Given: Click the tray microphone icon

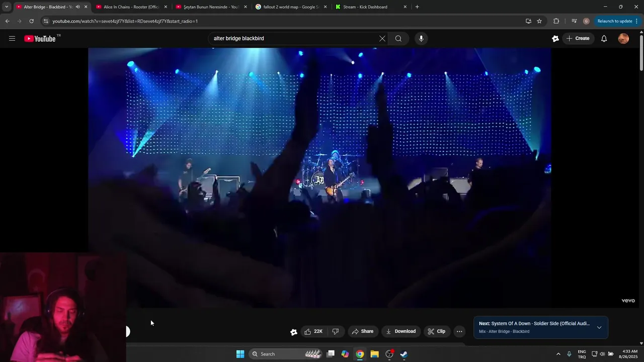Looking at the screenshot, I should click(x=569, y=354).
